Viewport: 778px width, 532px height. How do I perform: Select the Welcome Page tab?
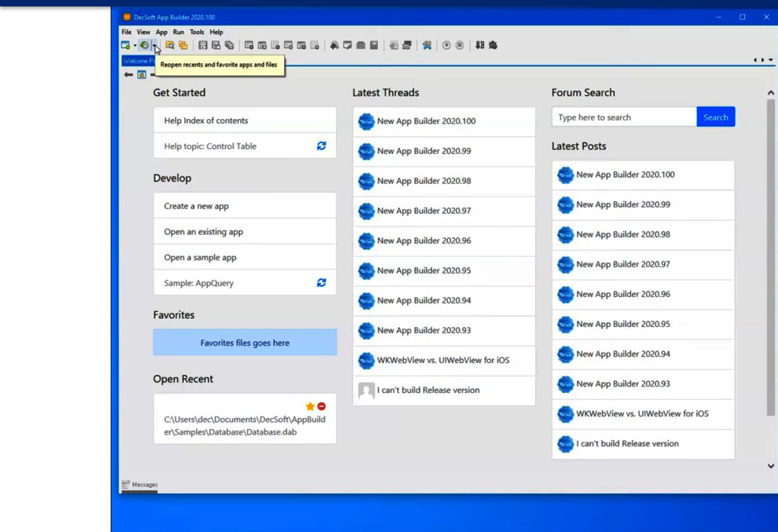pyautogui.click(x=139, y=61)
